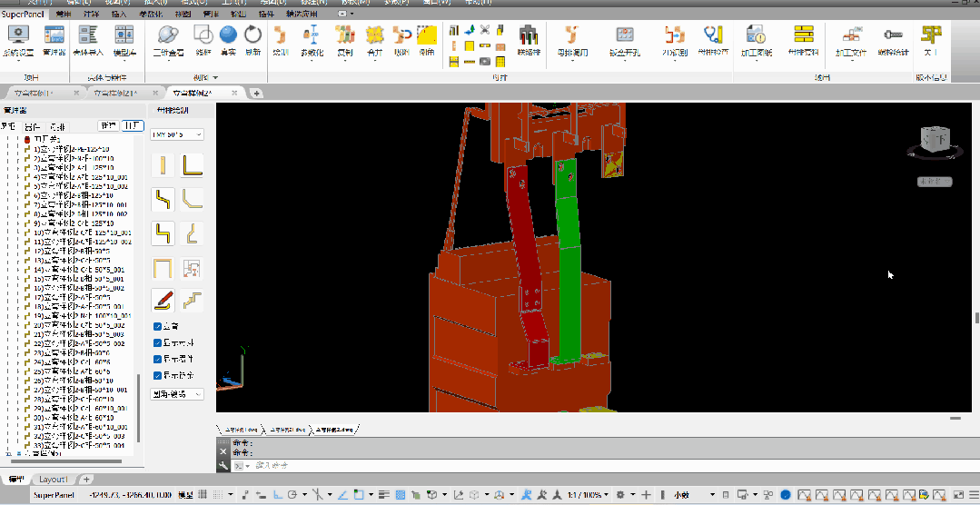
Task: Open the 加工图纸 dropdown arrow
Action: click(x=757, y=61)
